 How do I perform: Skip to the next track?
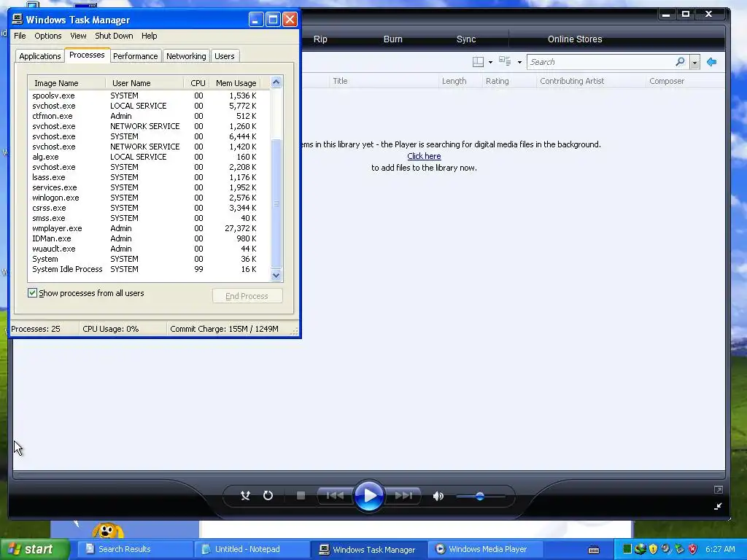403,496
